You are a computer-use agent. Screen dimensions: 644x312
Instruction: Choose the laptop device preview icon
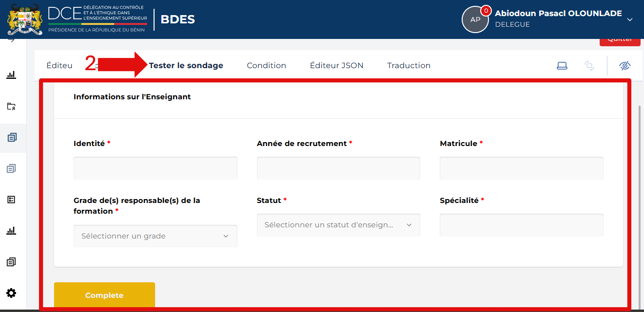click(x=562, y=66)
